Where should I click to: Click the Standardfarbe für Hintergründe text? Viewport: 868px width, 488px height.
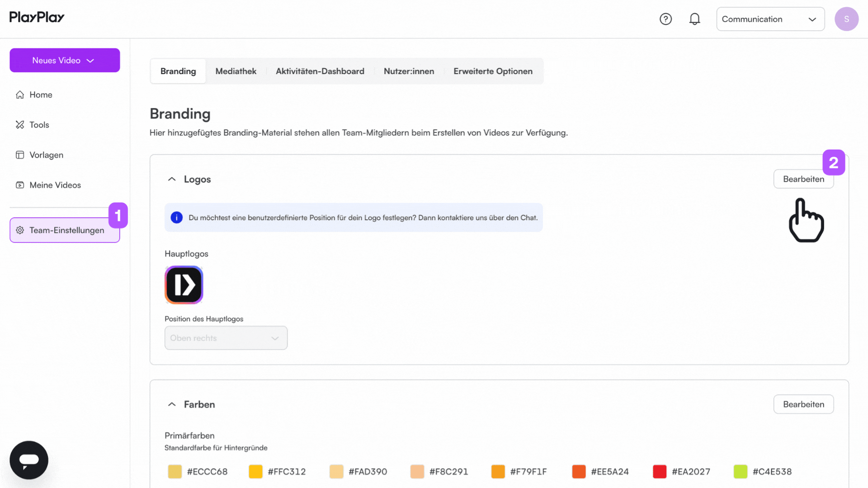coord(216,448)
